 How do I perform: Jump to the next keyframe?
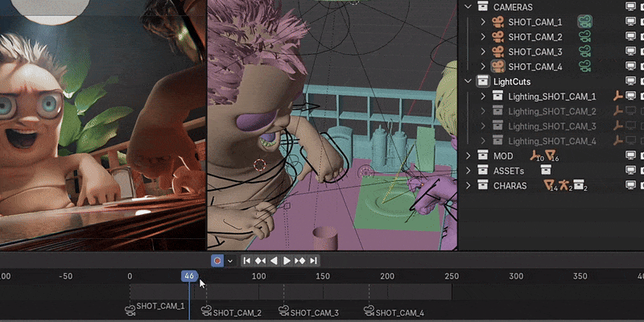tap(299, 261)
